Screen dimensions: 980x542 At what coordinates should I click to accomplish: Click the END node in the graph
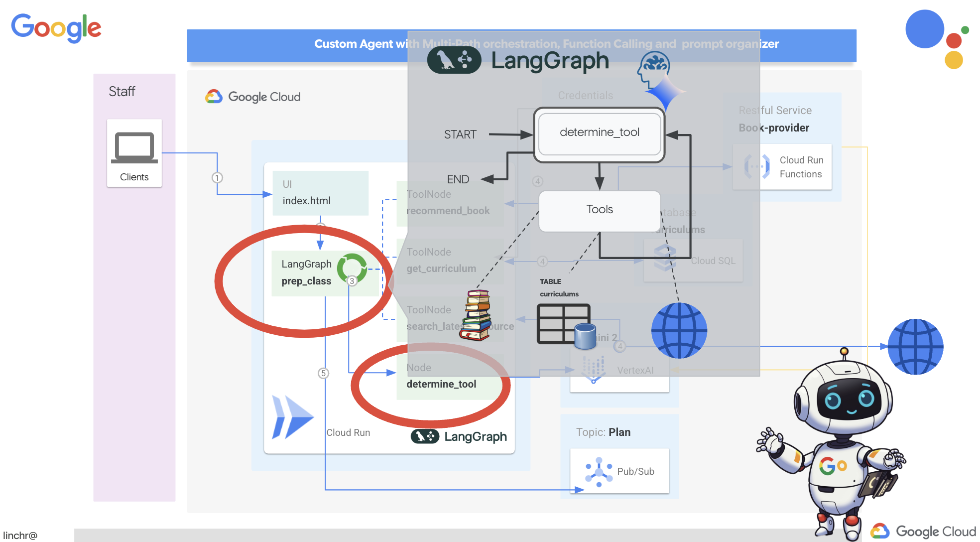pyautogui.click(x=459, y=179)
